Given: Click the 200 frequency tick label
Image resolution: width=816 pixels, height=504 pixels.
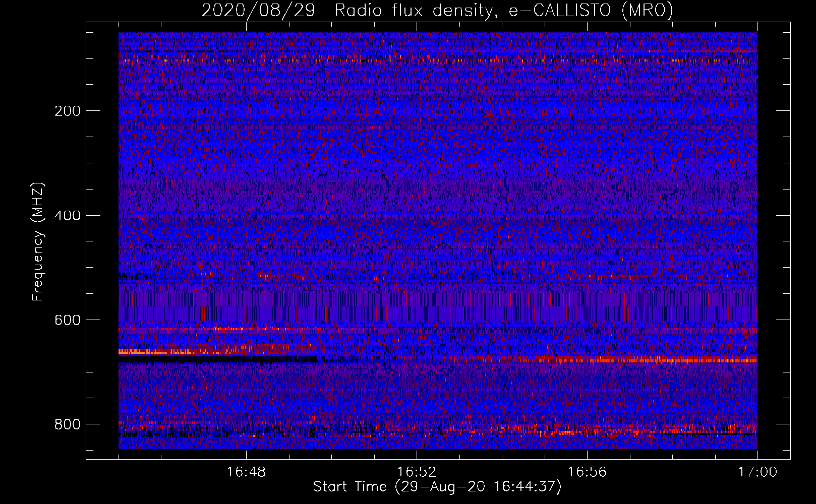Looking at the screenshot, I should tap(68, 111).
